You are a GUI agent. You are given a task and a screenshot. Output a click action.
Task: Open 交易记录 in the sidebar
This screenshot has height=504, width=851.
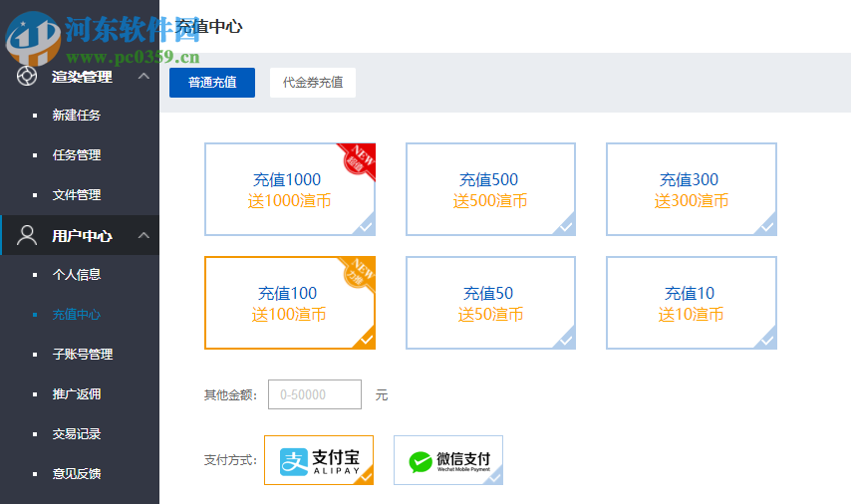(x=77, y=434)
